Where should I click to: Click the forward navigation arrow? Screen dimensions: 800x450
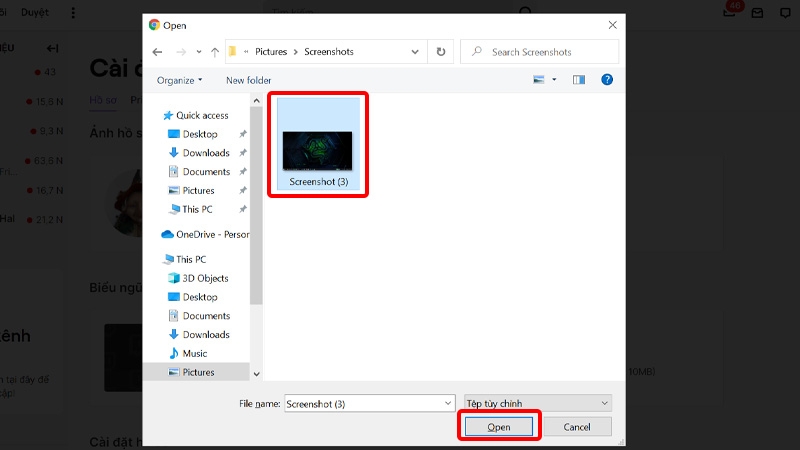coord(181,52)
